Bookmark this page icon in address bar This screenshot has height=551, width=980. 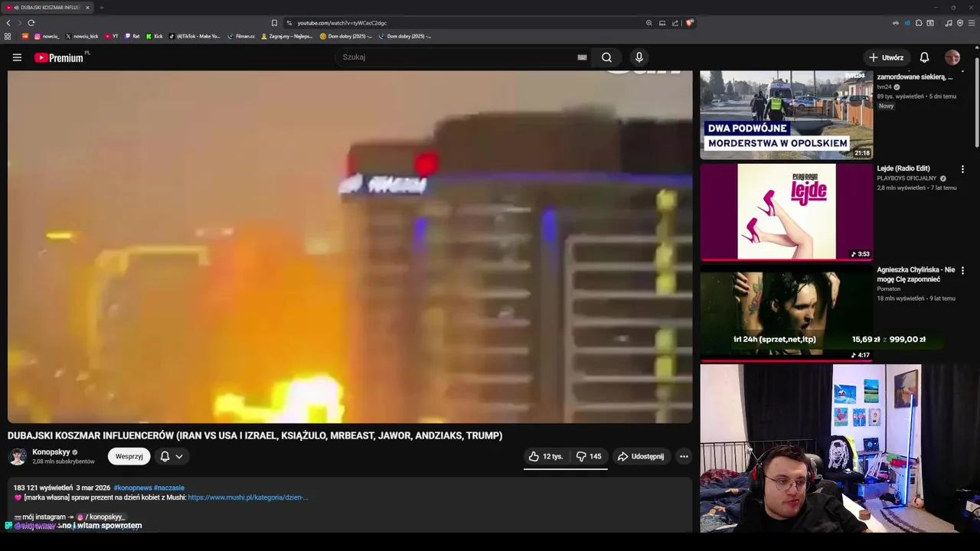pos(274,23)
